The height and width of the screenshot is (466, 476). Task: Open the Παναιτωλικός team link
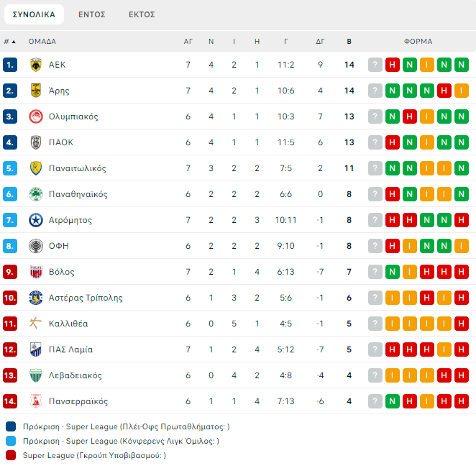click(78, 168)
